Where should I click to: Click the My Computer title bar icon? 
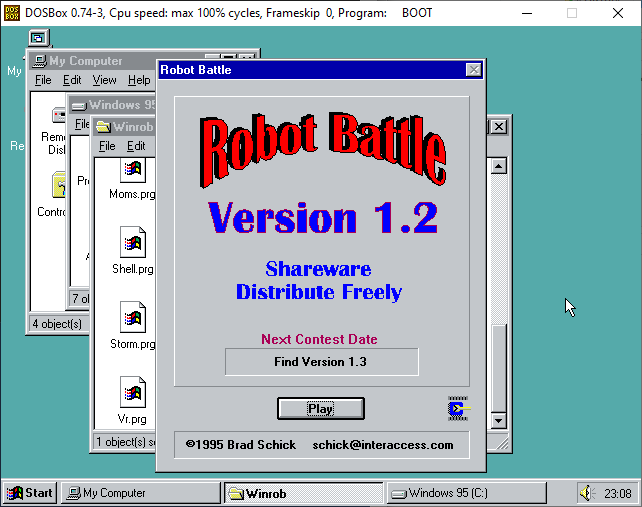(x=40, y=61)
